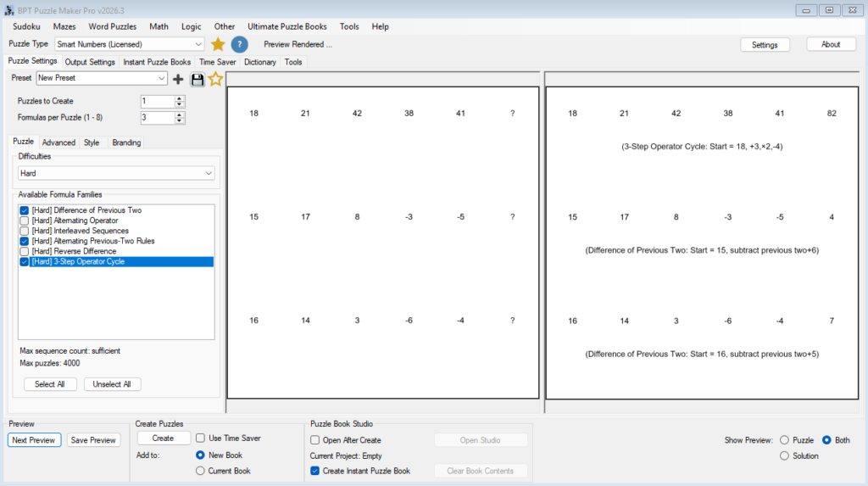This screenshot has width=868, height=486.
Task: Save the preset with the floppy disk icon
Action: (197, 79)
